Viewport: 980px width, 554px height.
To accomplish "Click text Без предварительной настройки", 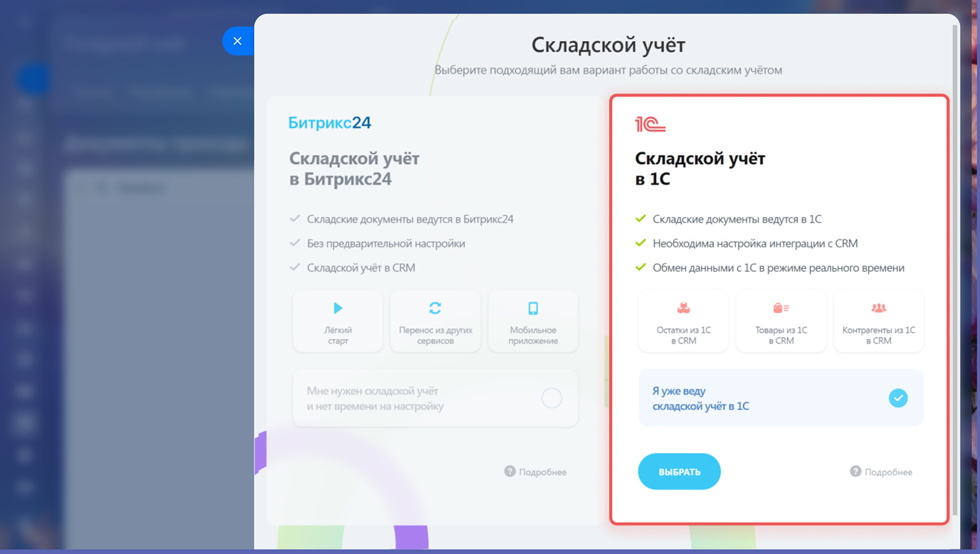I will pyautogui.click(x=386, y=243).
